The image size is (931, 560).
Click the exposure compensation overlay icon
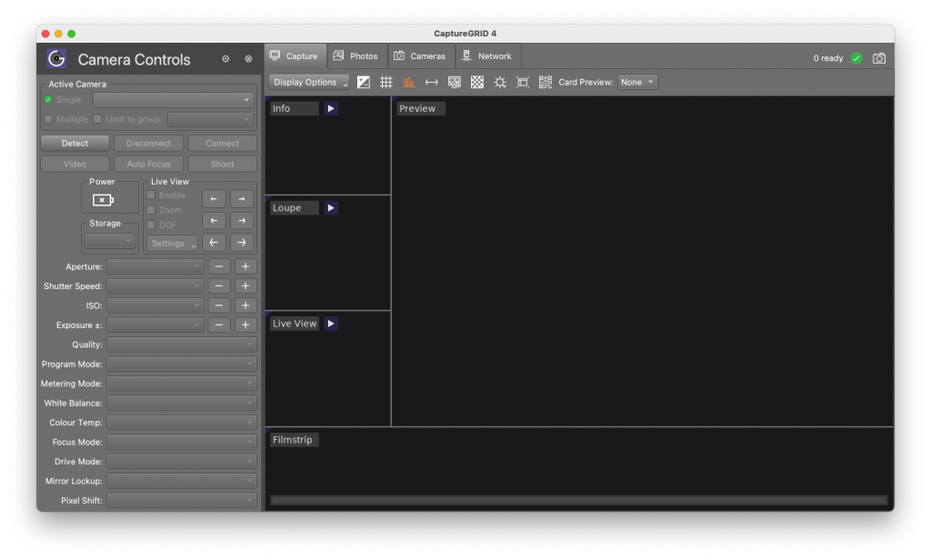[364, 83]
